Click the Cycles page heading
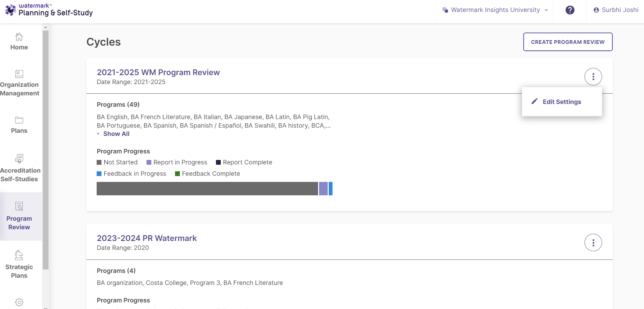This screenshot has height=309, width=644. click(103, 42)
